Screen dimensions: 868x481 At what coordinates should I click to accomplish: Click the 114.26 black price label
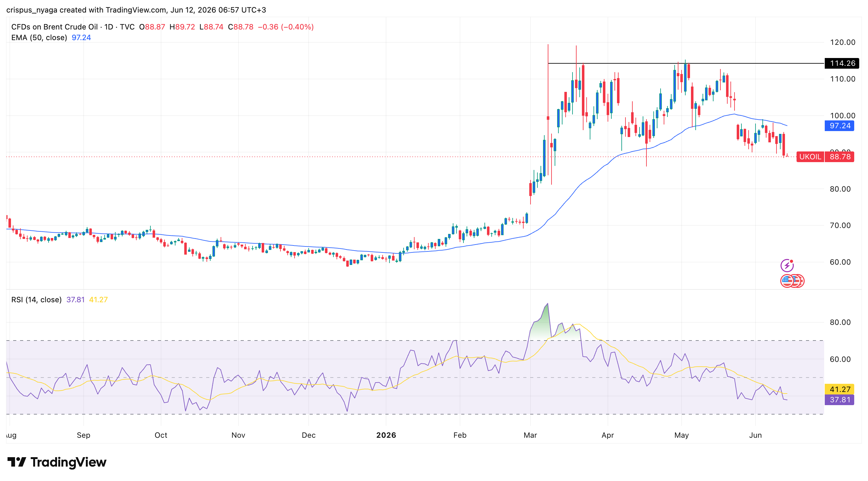click(x=841, y=63)
